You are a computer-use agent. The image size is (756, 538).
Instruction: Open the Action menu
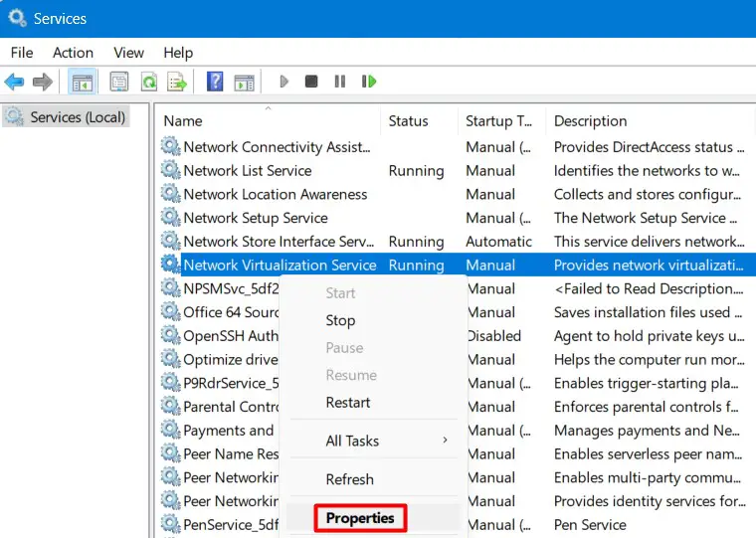point(73,53)
